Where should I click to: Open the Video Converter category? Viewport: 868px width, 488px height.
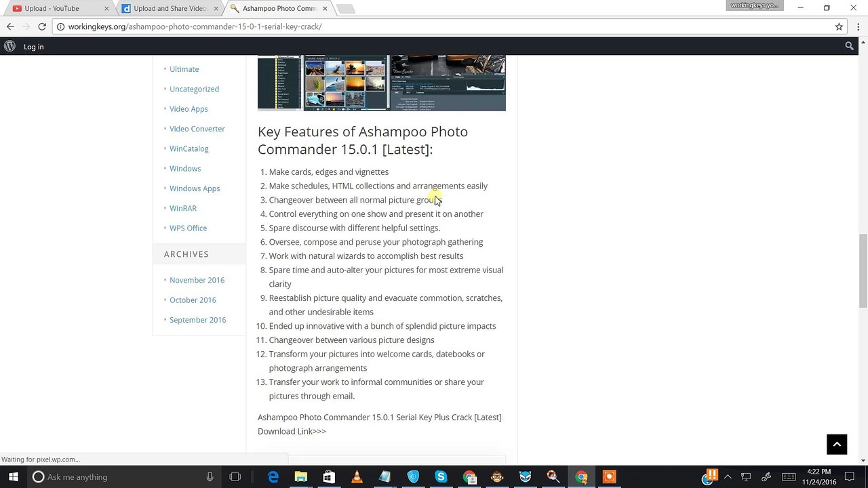[x=197, y=129]
